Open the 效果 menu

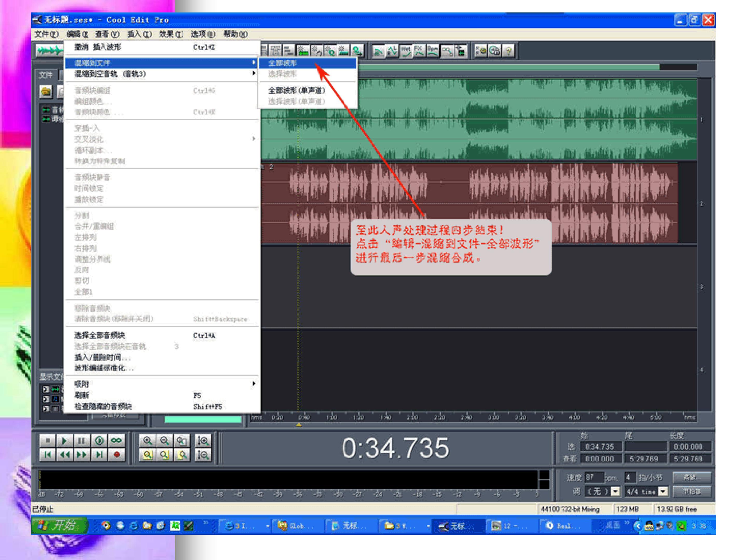(x=171, y=34)
